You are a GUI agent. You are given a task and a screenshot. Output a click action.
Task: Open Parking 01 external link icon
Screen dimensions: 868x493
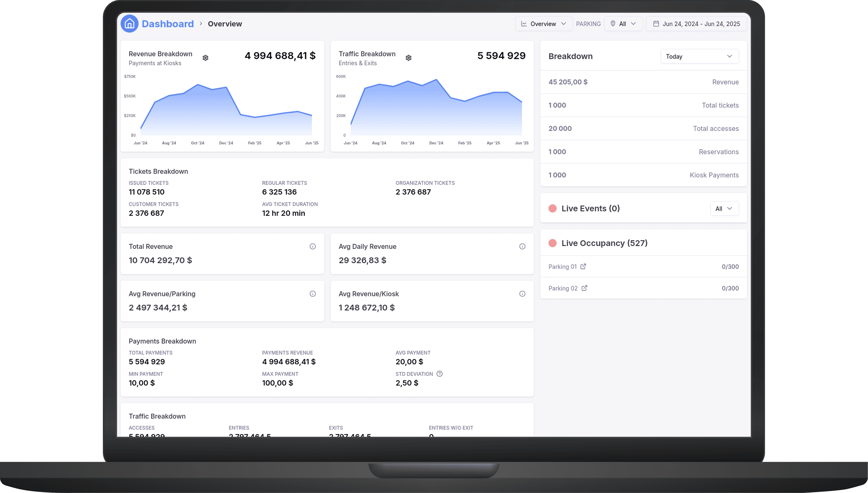pos(583,266)
